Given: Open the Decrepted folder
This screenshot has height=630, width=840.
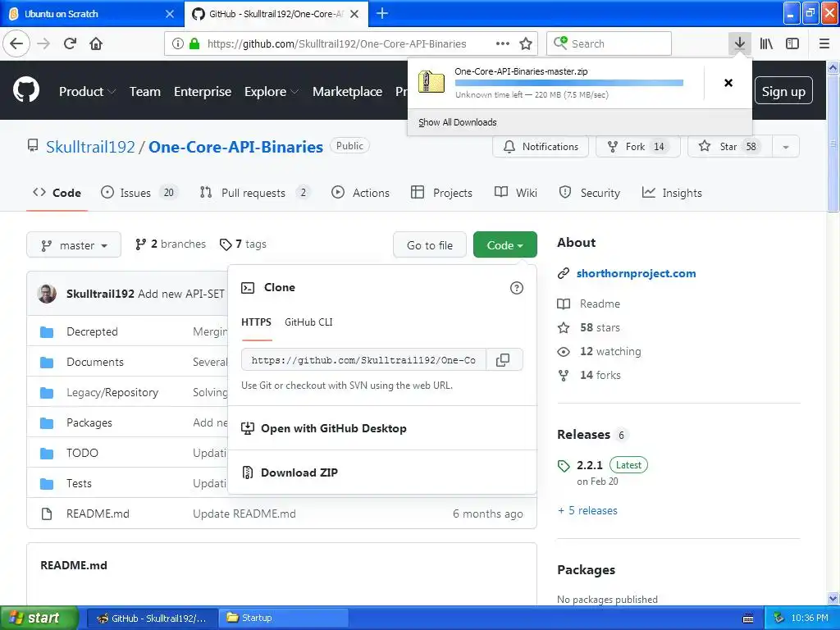Looking at the screenshot, I should [92, 331].
